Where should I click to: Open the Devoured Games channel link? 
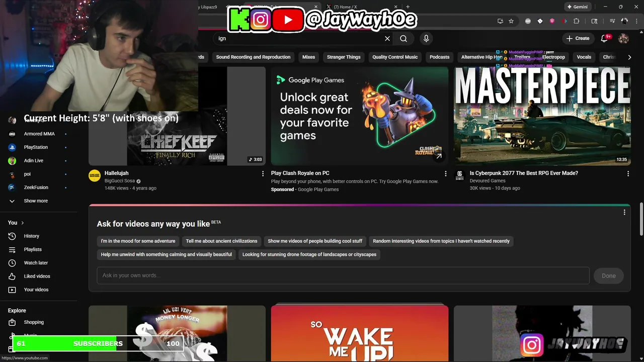(x=488, y=181)
